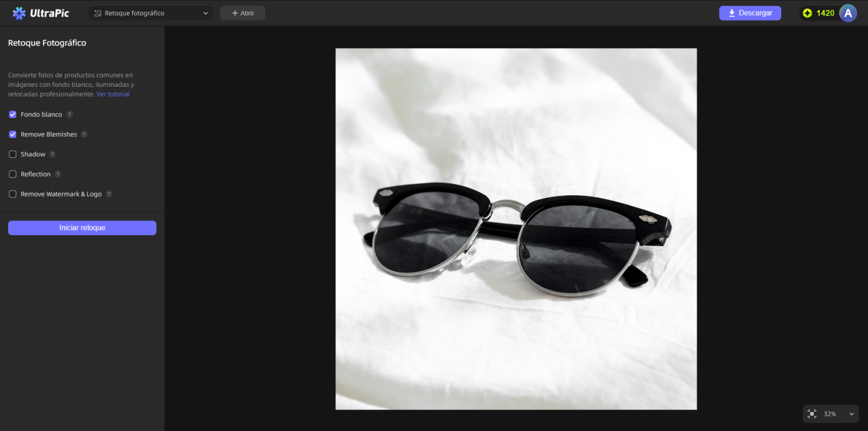The image size is (868, 431).
Task: Click the 1420 credits counter
Action: tap(825, 13)
